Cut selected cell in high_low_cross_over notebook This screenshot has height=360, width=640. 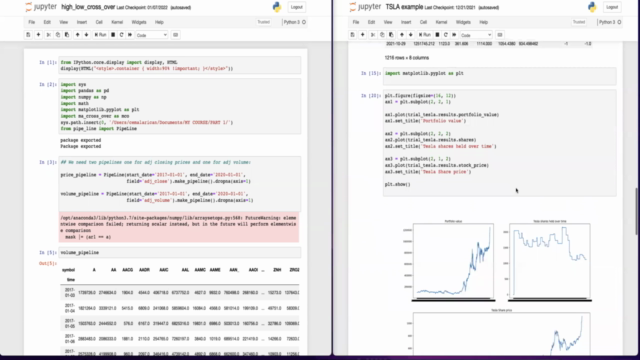tap(49, 35)
